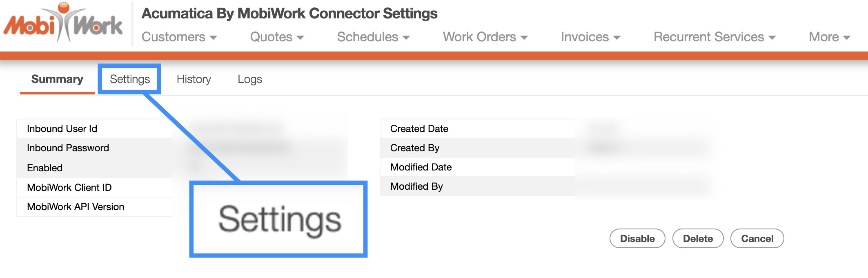The height and width of the screenshot is (278, 868).
Task: Open the Customers dropdown menu
Action: click(179, 37)
